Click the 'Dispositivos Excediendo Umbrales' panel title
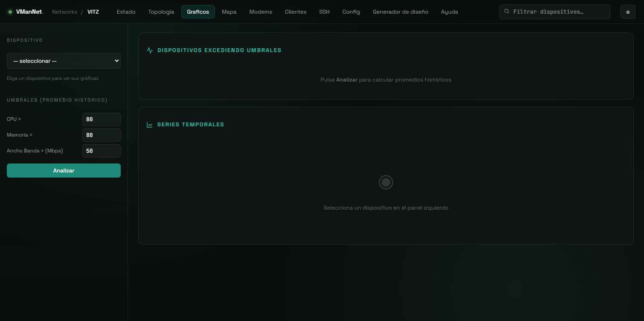The width and height of the screenshot is (644, 321). click(219, 50)
